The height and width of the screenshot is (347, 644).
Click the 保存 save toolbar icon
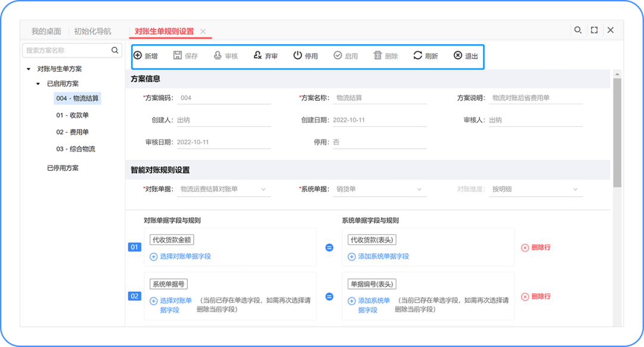click(x=178, y=55)
